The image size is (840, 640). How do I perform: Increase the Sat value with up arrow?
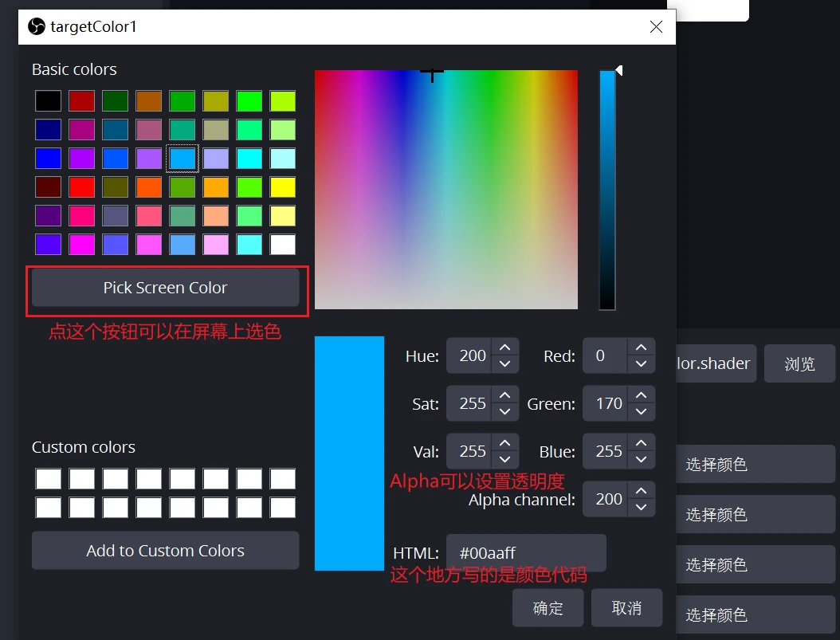[x=504, y=395]
